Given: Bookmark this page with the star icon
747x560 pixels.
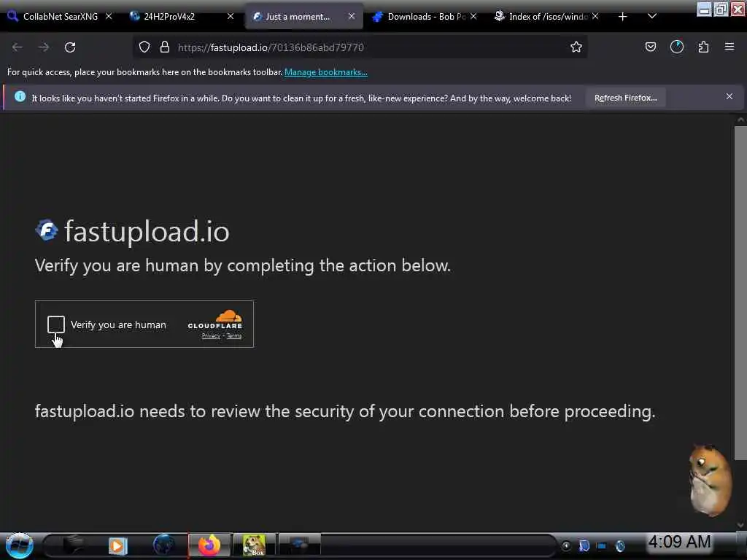Looking at the screenshot, I should (x=576, y=47).
